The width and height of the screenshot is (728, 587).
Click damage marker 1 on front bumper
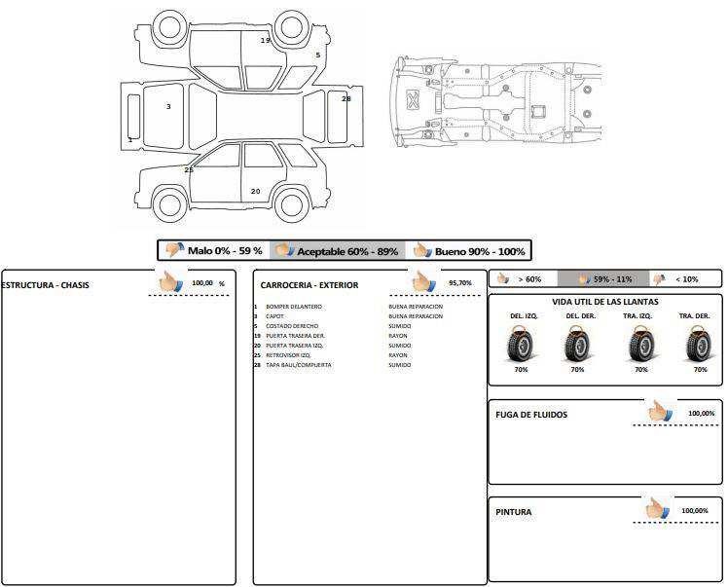pos(130,139)
